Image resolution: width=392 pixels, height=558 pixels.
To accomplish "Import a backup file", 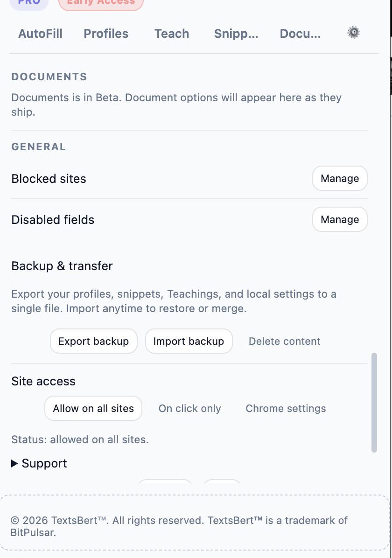I will pyautogui.click(x=189, y=341).
